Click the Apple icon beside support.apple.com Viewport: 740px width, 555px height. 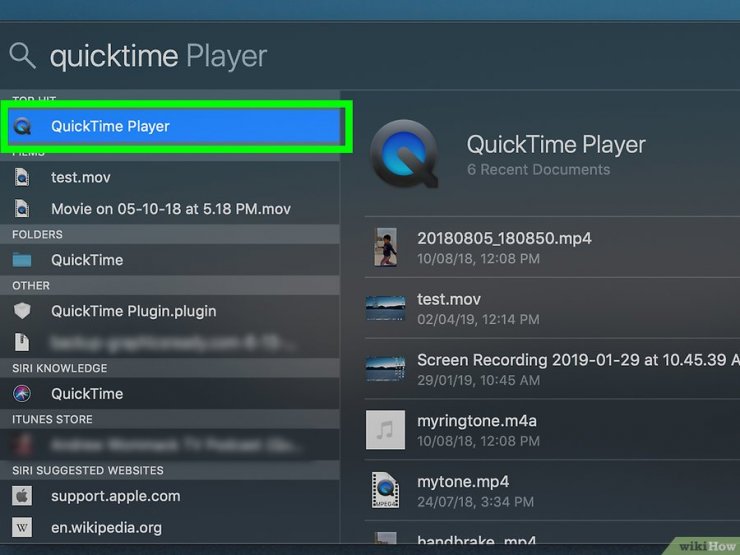pyautogui.click(x=22, y=496)
